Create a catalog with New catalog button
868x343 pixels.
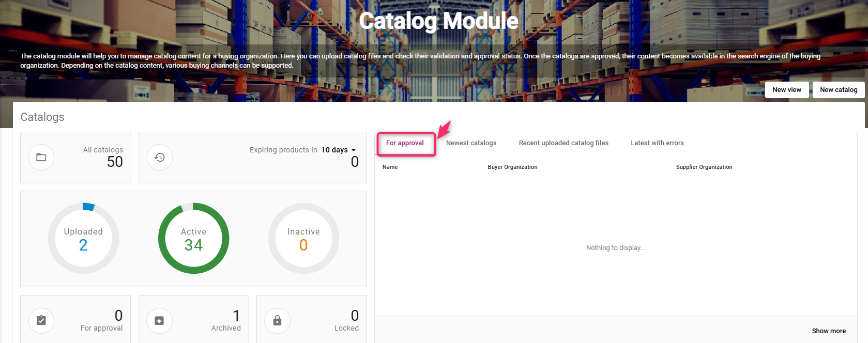[x=838, y=90]
